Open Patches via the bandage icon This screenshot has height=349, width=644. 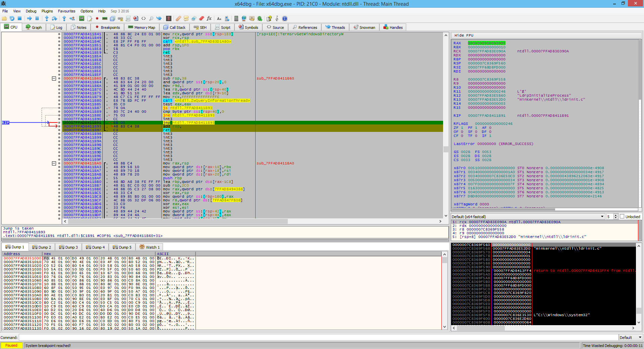[x=178, y=18]
